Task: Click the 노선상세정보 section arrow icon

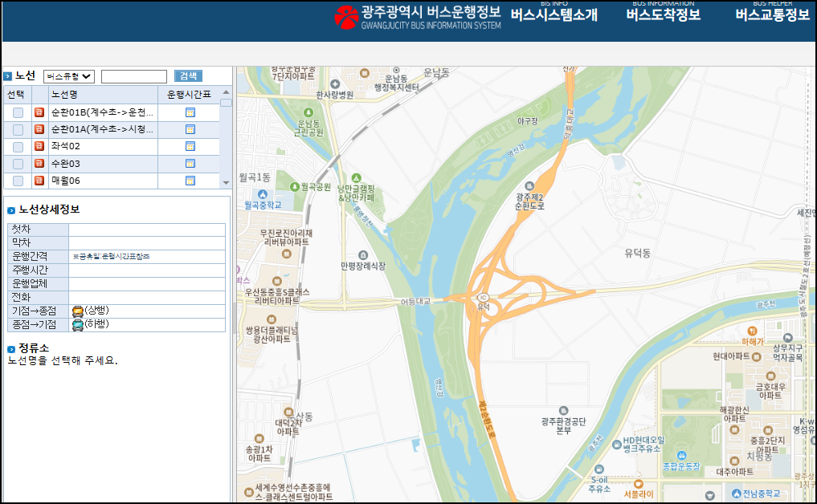Action: 11,210
